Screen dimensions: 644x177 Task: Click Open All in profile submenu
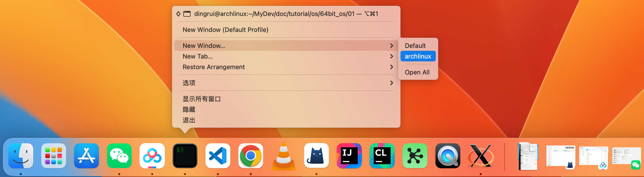click(417, 72)
